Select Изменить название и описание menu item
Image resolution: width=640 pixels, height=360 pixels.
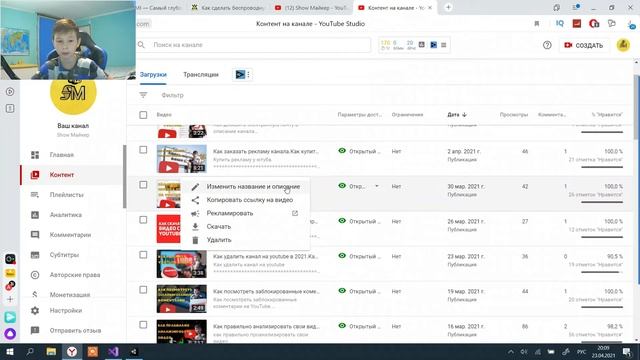point(246,187)
